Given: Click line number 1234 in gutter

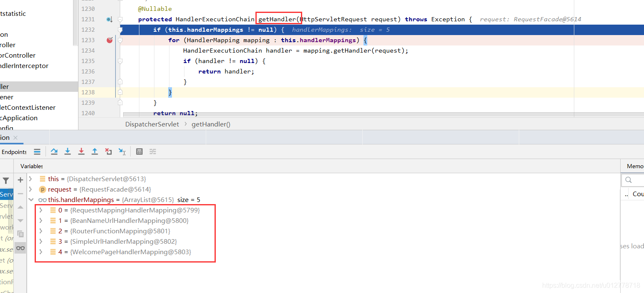Looking at the screenshot, I should pos(88,51).
